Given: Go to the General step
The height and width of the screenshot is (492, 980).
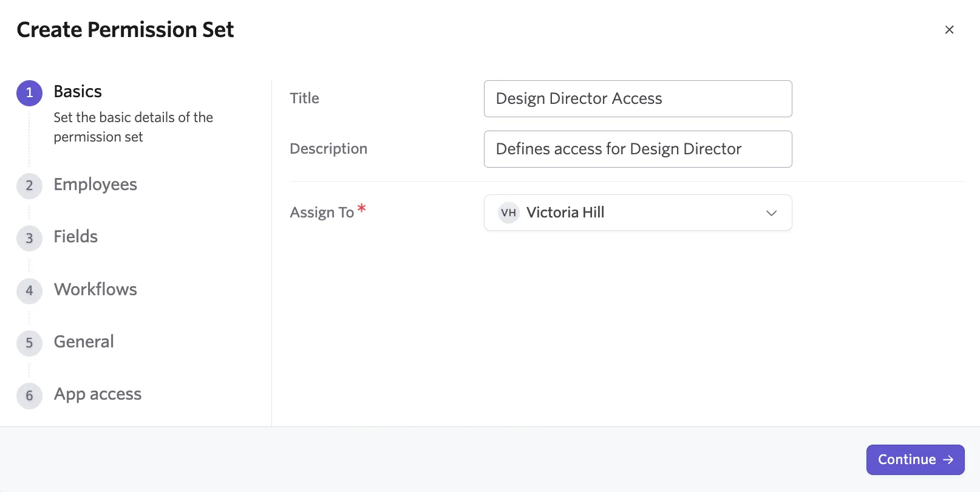Looking at the screenshot, I should coord(84,342).
